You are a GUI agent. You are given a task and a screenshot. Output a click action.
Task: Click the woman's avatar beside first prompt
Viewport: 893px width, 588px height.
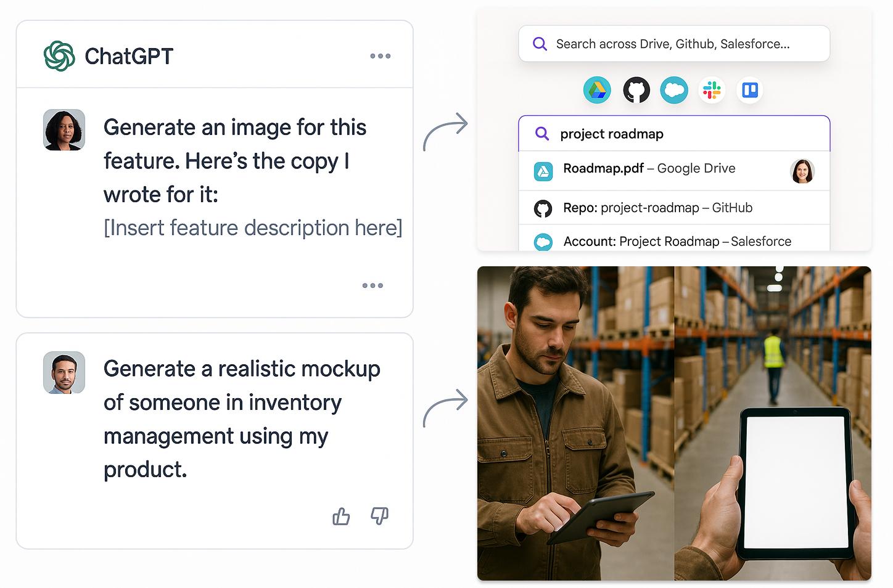64,130
